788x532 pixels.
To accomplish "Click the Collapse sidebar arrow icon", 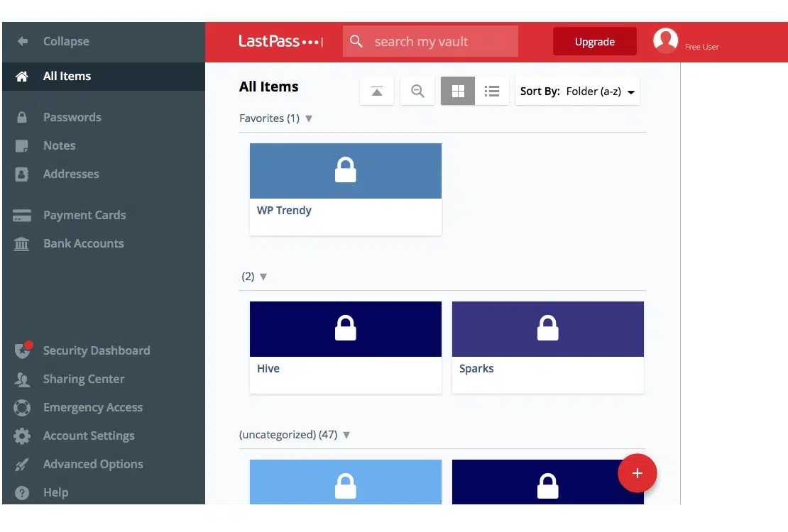I will pos(23,41).
